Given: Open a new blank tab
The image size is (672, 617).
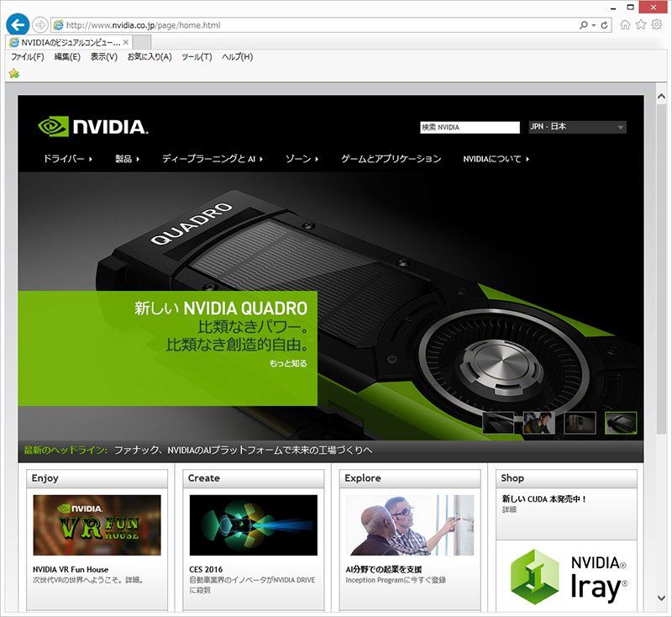Looking at the screenshot, I should 142,42.
